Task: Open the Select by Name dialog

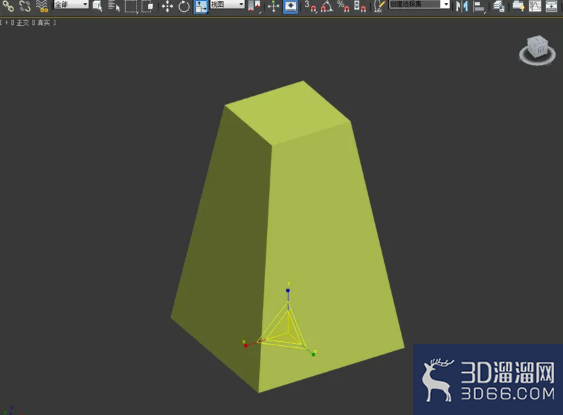Action: click(x=114, y=6)
